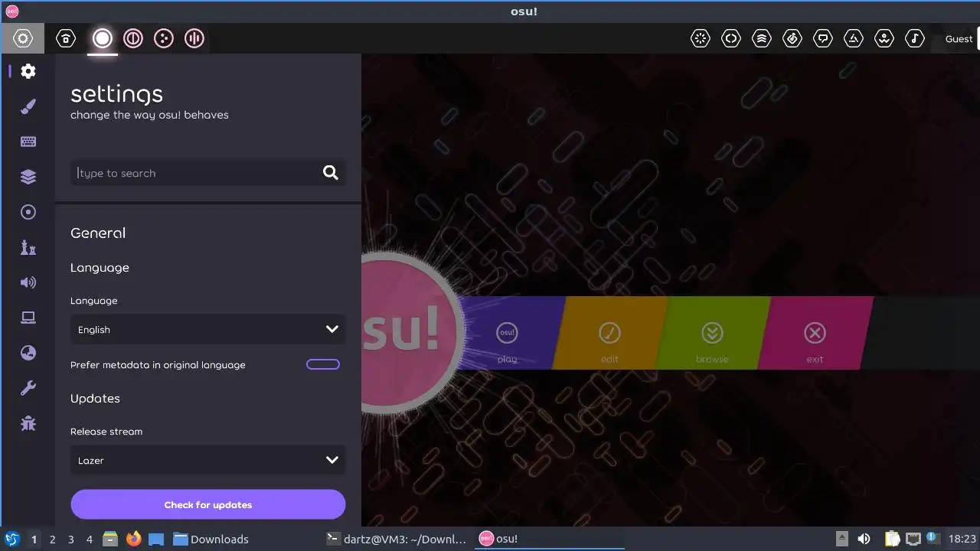Select the osu!taiko ruleset icon
The width and height of the screenshot is (980, 551).
133,38
